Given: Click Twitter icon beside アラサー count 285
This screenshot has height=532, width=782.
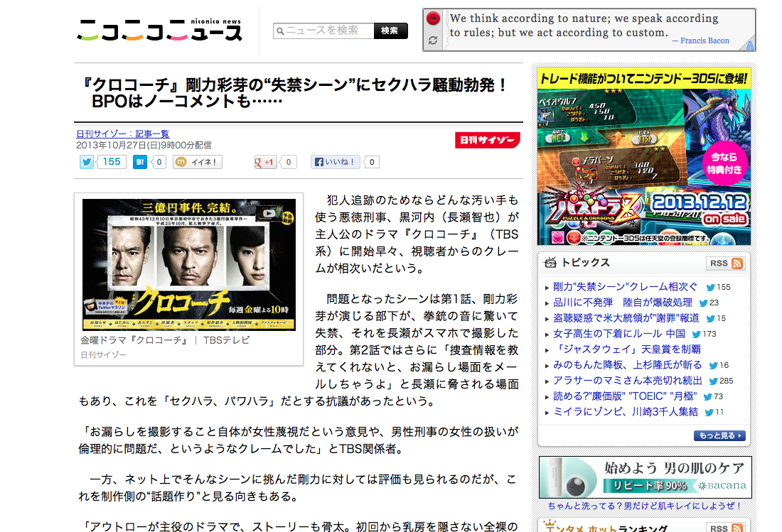Looking at the screenshot, I should (x=714, y=381).
